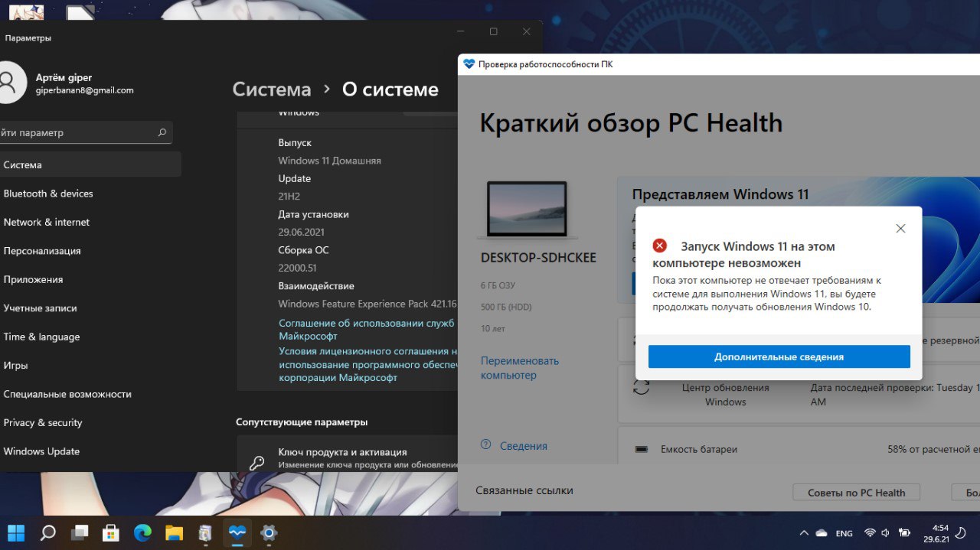Image resolution: width=980 pixels, height=550 pixels.
Task: Open Условия лицензионного соглашения link
Action: [368, 364]
